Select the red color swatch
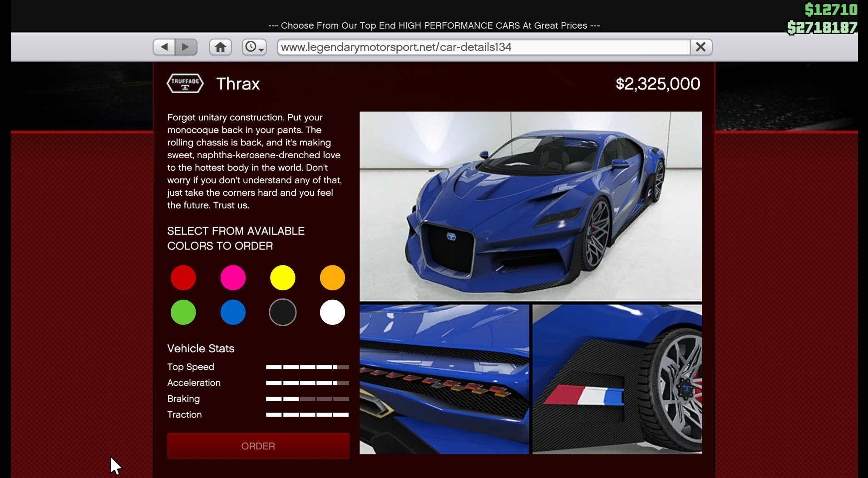Screen dimensions: 868x478 coord(183,278)
